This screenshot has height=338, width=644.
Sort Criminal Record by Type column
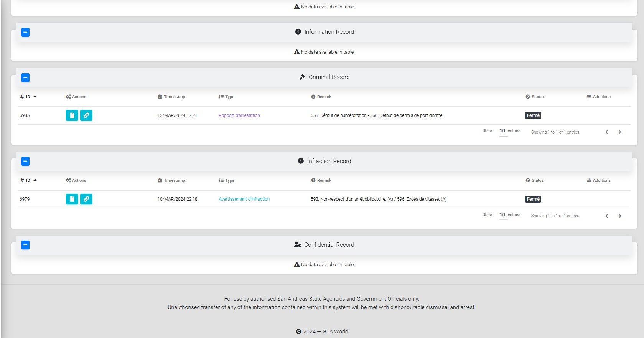click(x=227, y=97)
